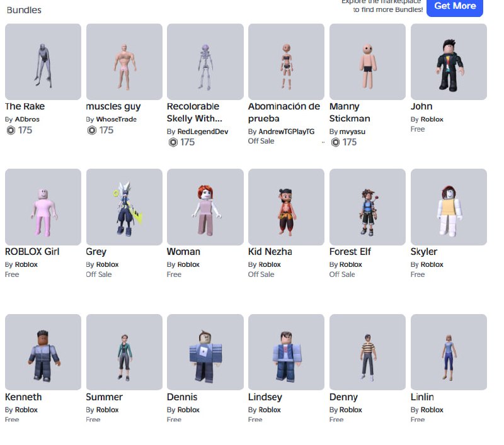Image resolution: width=504 pixels, height=445 pixels.
Task: Click the Summer title text
Action: pyautogui.click(x=104, y=397)
